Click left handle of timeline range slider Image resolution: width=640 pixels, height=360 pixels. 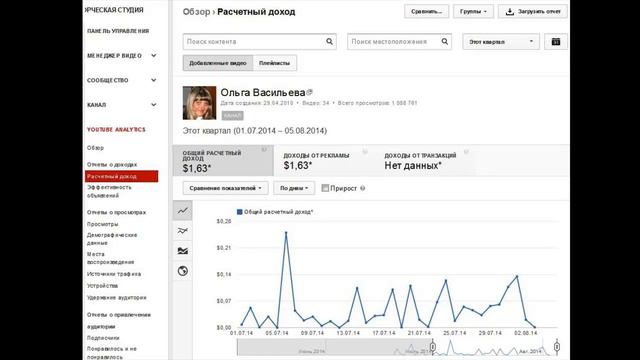(433, 347)
